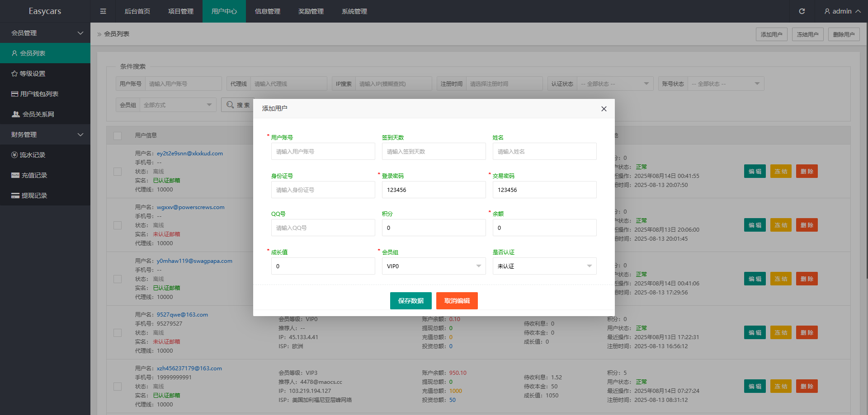Screen dimensions: 868x415
Task: Toggle the select-all checkbox in table header
Action: [x=118, y=135]
